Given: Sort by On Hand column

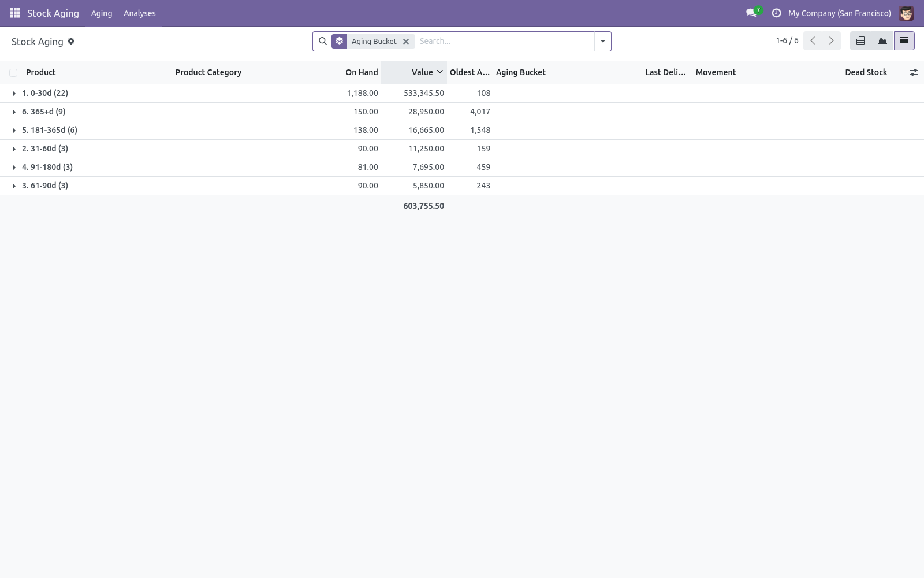Looking at the screenshot, I should tap(362, 72).
